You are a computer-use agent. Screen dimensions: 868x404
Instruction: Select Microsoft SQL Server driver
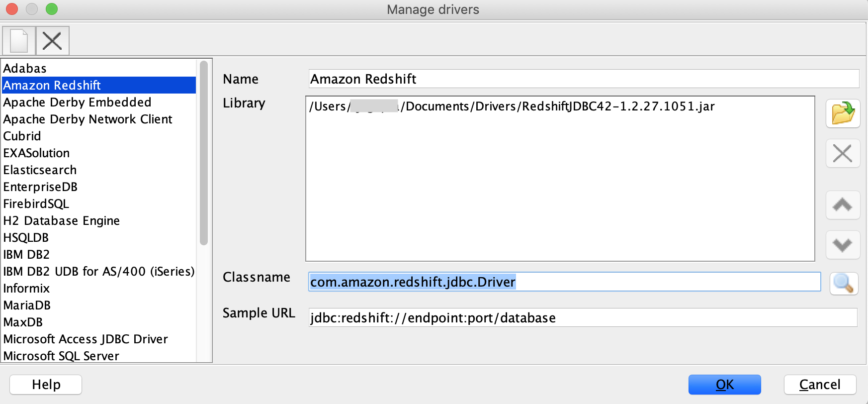pos(99,355)
